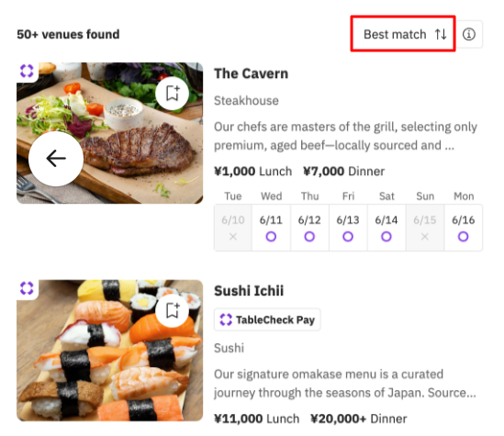Select Mon 6/16 availability date
The image size is (504, 436).
click(x=464, y=228)
